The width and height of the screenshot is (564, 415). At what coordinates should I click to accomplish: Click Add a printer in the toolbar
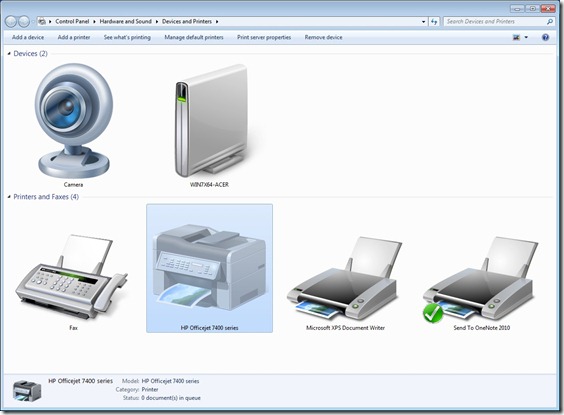[x=74, y=37]
